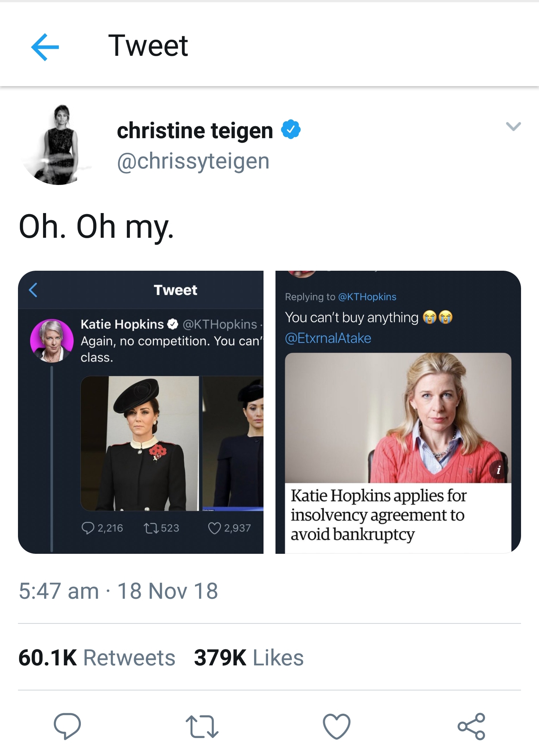
Task: Tap the blue verified badge
Action: 291,130
